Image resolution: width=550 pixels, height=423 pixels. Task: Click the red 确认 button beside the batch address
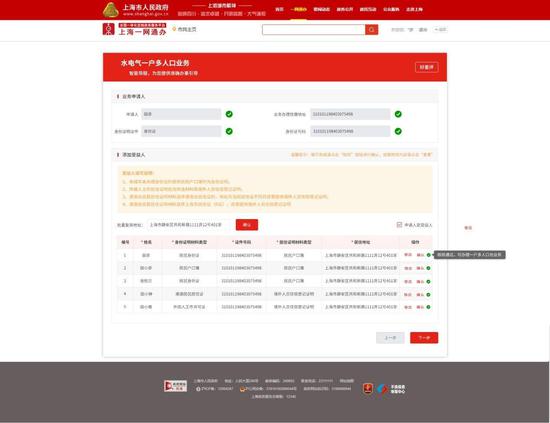click(x=247, y=225)
